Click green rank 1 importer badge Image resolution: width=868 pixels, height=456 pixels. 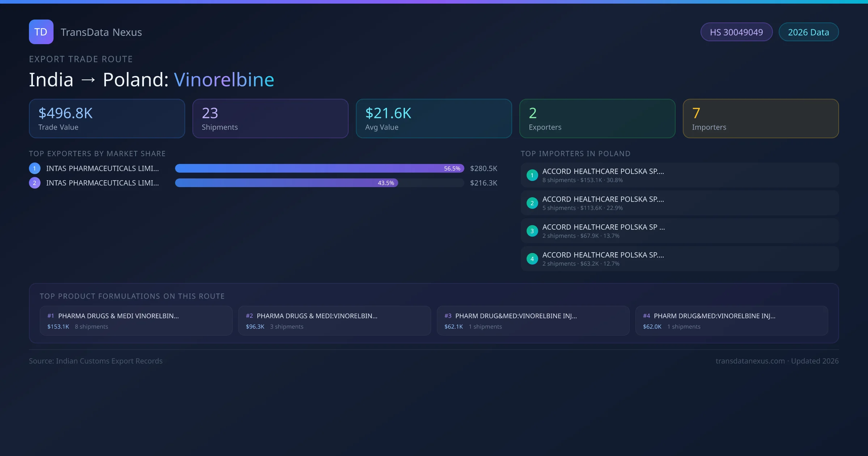point(532,175)
